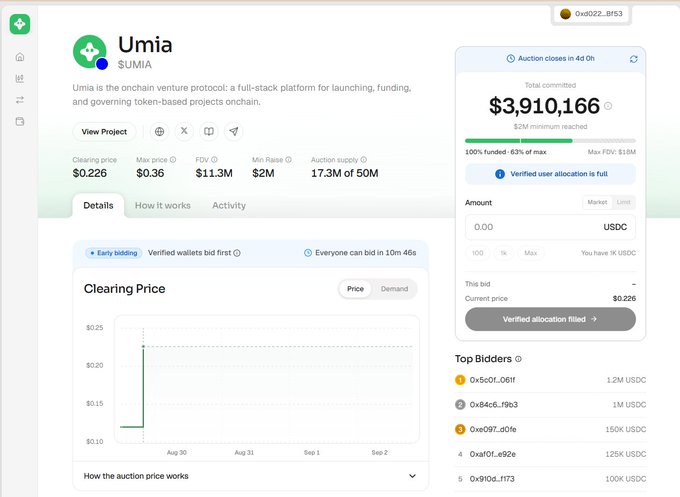This screenshot has height=497, width=680.
Task: Click the Verified user allocation is full notice
Action: [550, 174]
